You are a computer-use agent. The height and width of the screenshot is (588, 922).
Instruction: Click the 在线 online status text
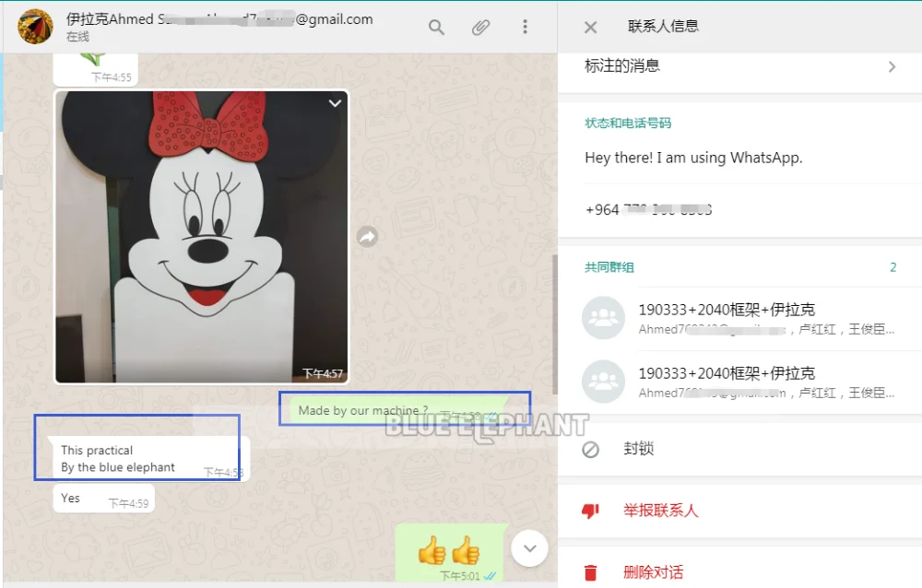77,37
